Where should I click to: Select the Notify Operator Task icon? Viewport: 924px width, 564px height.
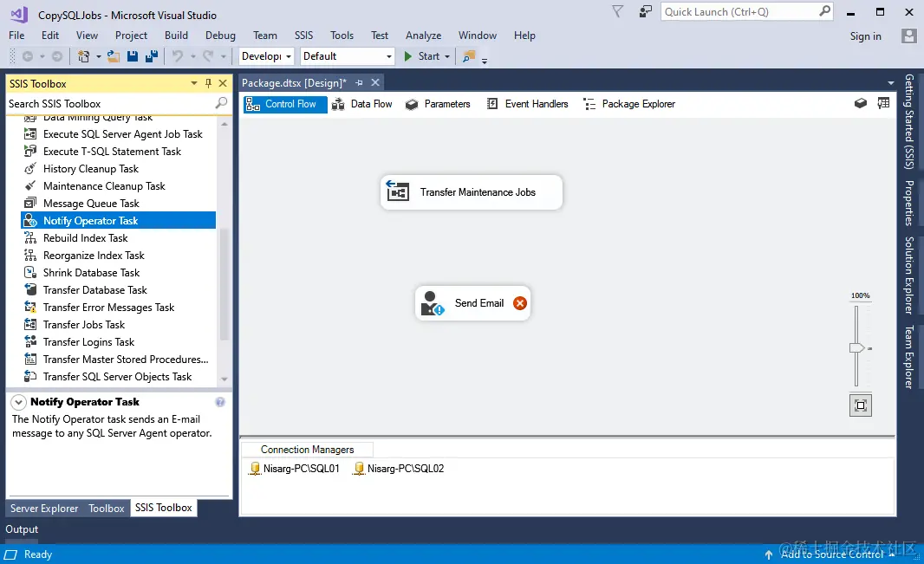click(x=31, y=220)
